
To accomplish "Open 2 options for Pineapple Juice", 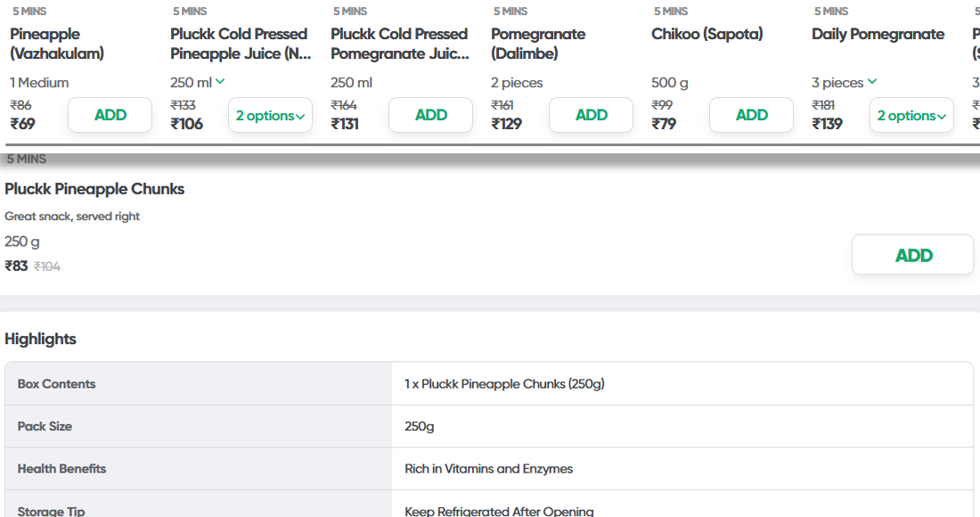I will click(x=270, y=116).
